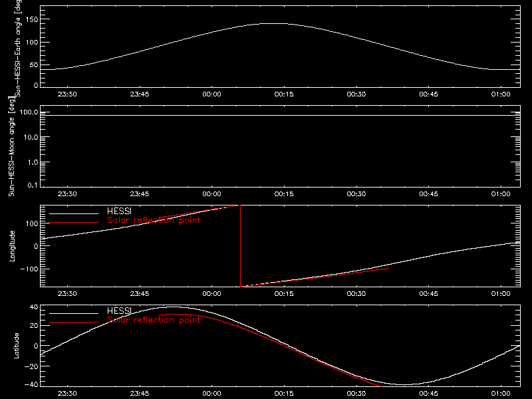532x399 pixels.
Task: Click 23:45 time label under Longitude plot
Action: tap(140, 294)
